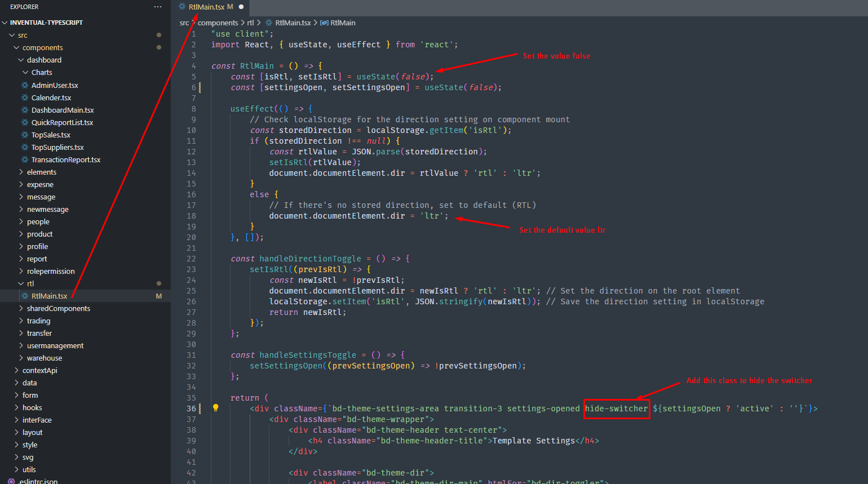Expand the transfer folder

pos(21,333)
